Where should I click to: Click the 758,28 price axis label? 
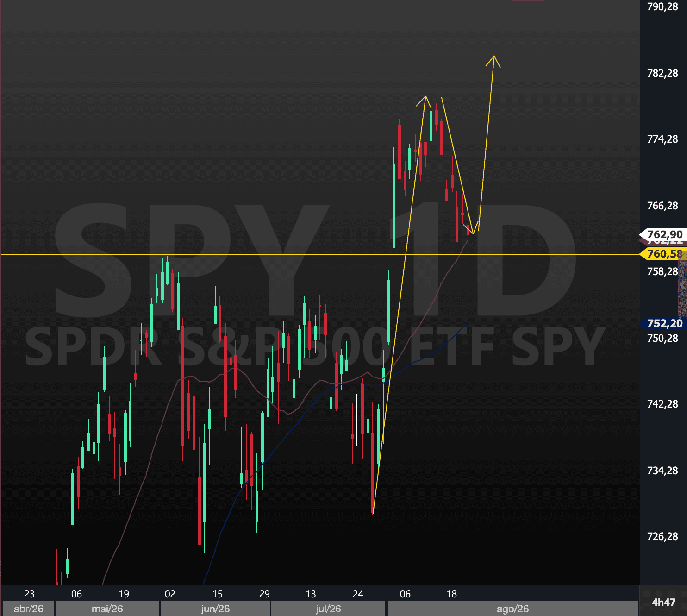[662, 271]
